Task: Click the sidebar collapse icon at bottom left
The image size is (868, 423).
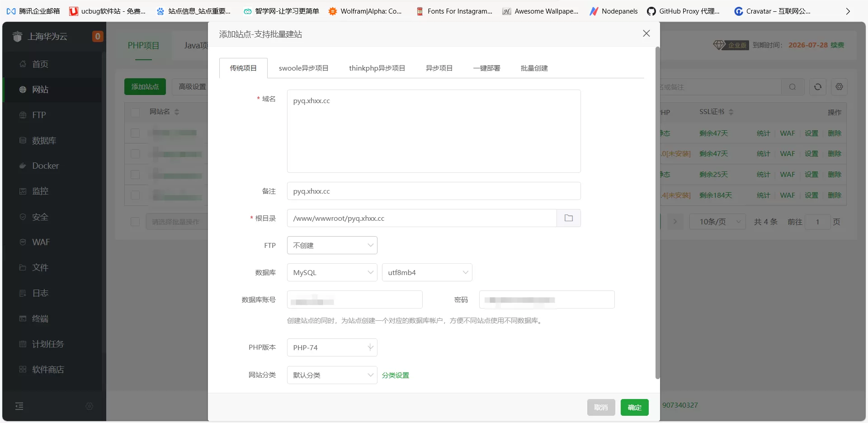Action: pyautogui.click(x=19, y=406)
